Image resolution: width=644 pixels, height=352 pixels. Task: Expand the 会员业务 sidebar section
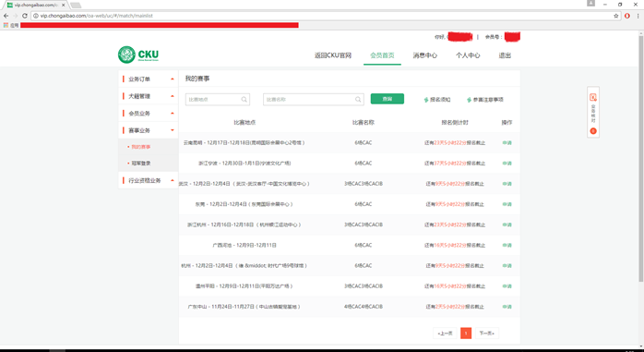pos(149,113)
